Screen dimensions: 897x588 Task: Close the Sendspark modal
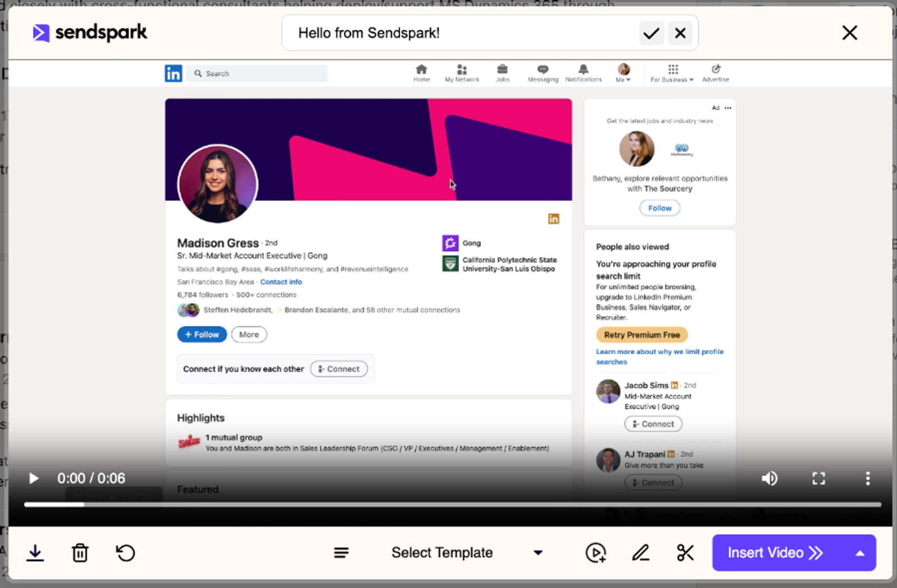coord(849,33)
